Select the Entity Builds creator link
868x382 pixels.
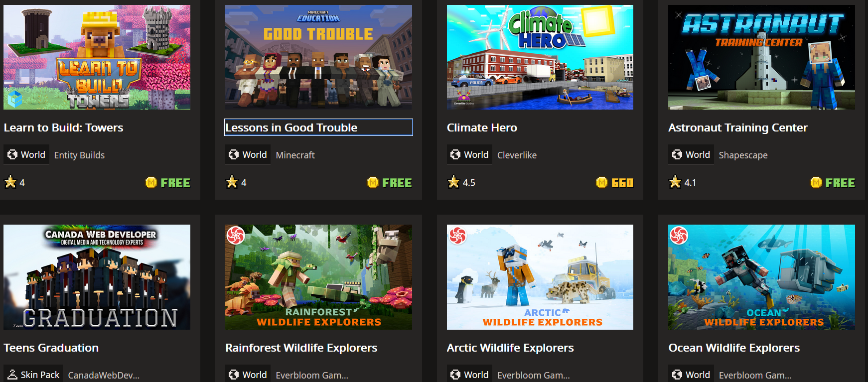click(79, 155)
